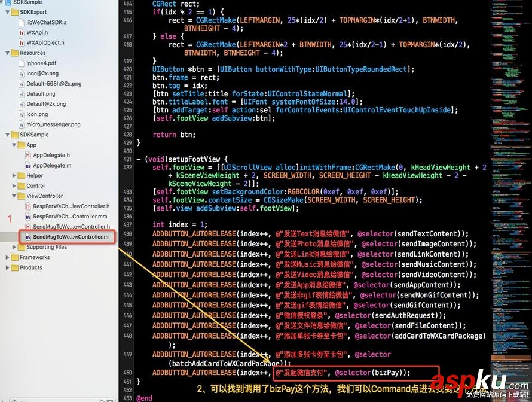This screenshot has height=402, width=532.
Task: Click the Resources folder icon
Action: pyautogui.click(x=14, y=53)
